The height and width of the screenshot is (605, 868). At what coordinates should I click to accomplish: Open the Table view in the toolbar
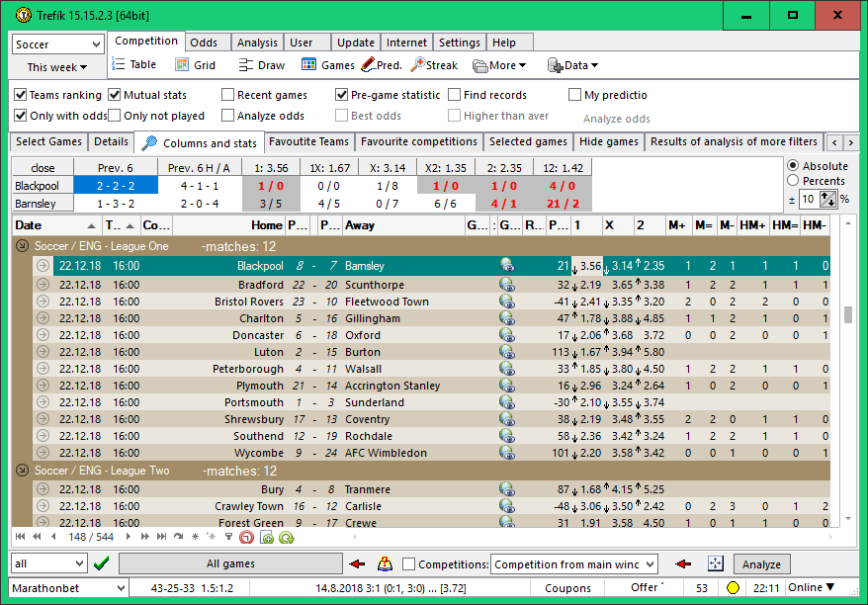pyautogui.click(x=132, y=65)
